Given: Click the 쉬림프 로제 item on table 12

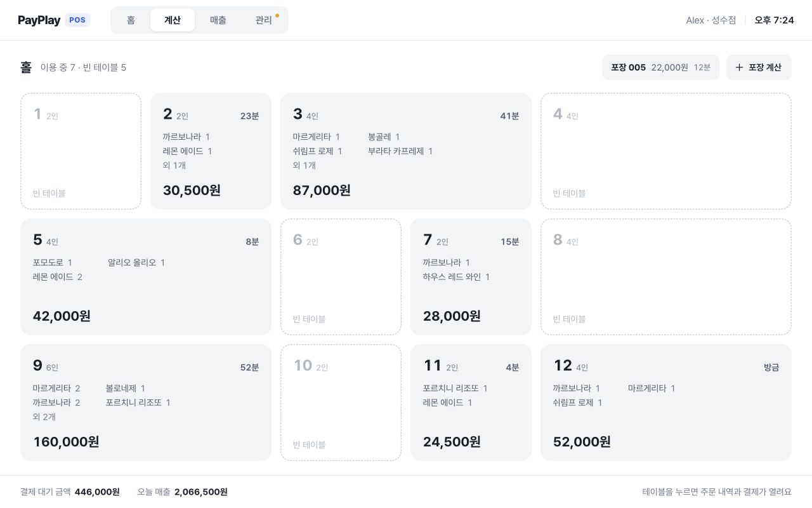Looking at the screenshot, I should [x=577, y=403].
